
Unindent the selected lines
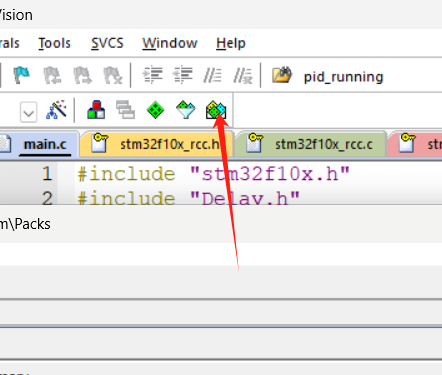[x=183, y=75]
